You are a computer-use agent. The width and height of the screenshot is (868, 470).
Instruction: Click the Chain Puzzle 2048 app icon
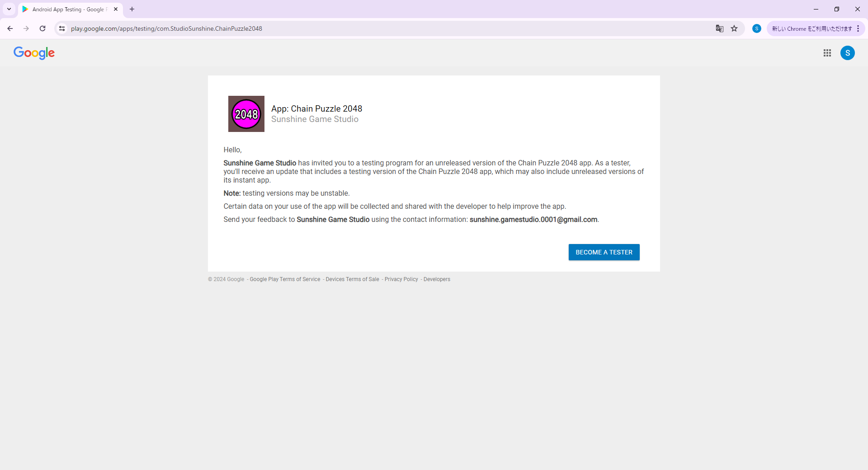tap(246, 114)
